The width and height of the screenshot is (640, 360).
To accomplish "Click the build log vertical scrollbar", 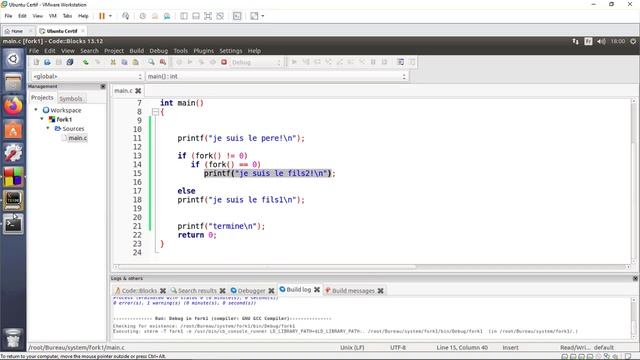I will pyautogui.click(x=634, y=318).
